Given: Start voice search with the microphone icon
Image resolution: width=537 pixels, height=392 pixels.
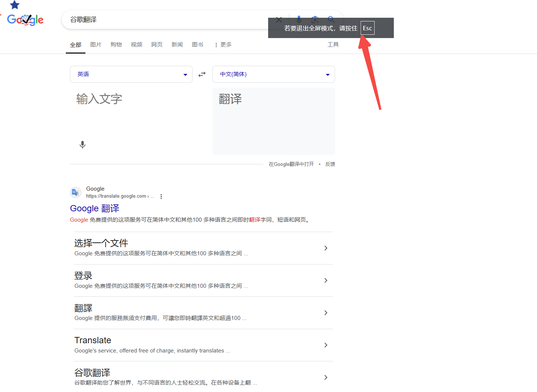Looking at the screenshot, I should click(299, 20).
